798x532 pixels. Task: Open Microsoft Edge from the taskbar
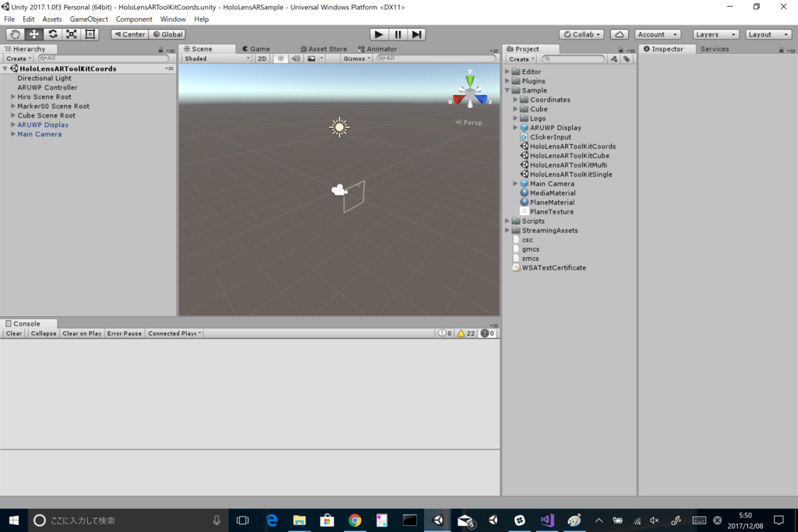pyautogui.click(x=272, y=520)
